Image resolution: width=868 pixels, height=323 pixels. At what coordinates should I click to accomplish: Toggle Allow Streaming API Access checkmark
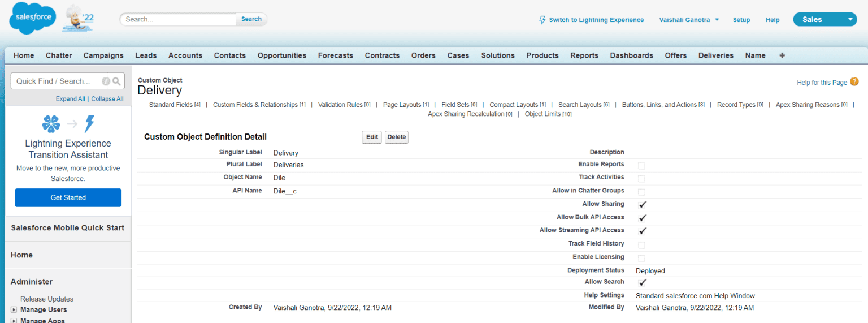643,231
